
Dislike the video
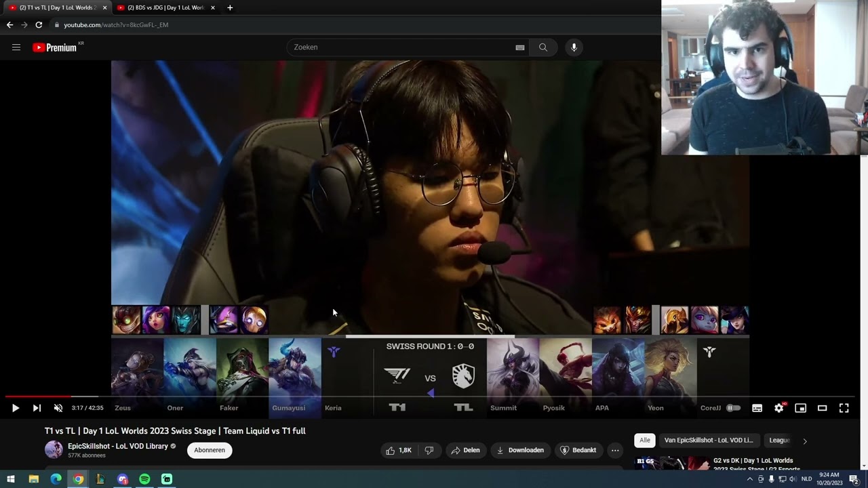[429, 450]
